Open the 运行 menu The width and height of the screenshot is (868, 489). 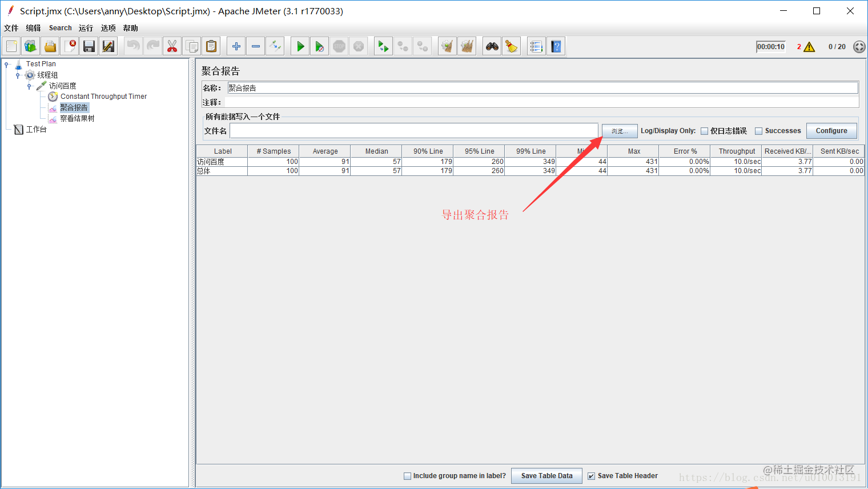[86, 28]
